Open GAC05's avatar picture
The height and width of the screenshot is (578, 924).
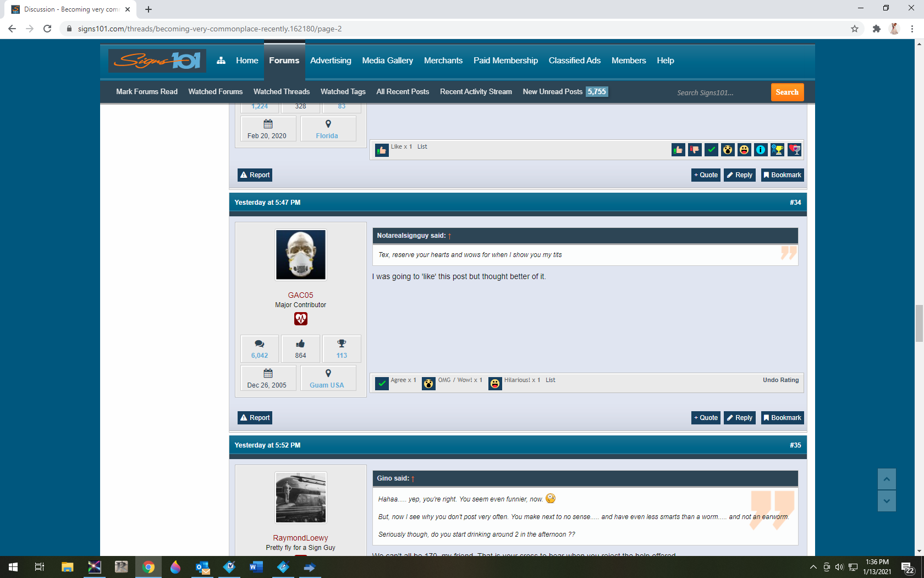click(x=301, y=255)
